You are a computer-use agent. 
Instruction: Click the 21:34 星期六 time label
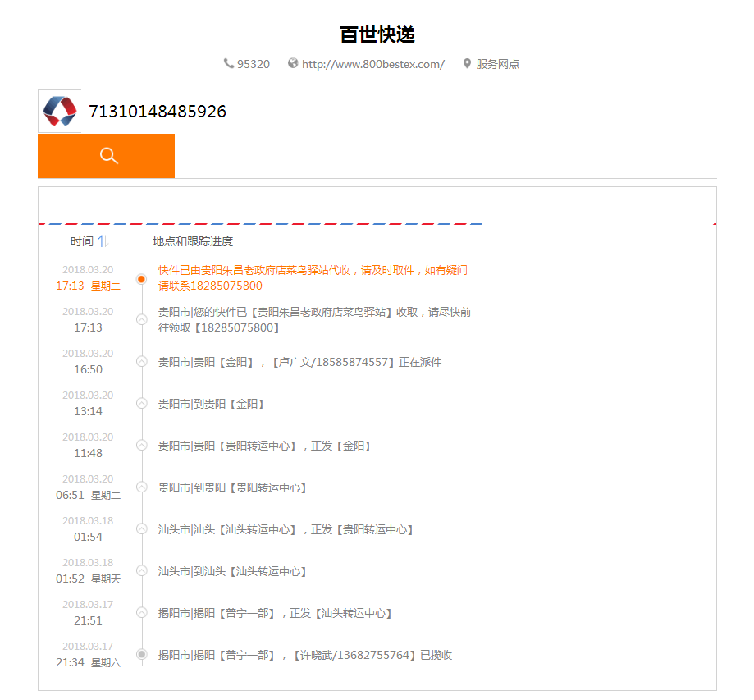coord(88,662)
